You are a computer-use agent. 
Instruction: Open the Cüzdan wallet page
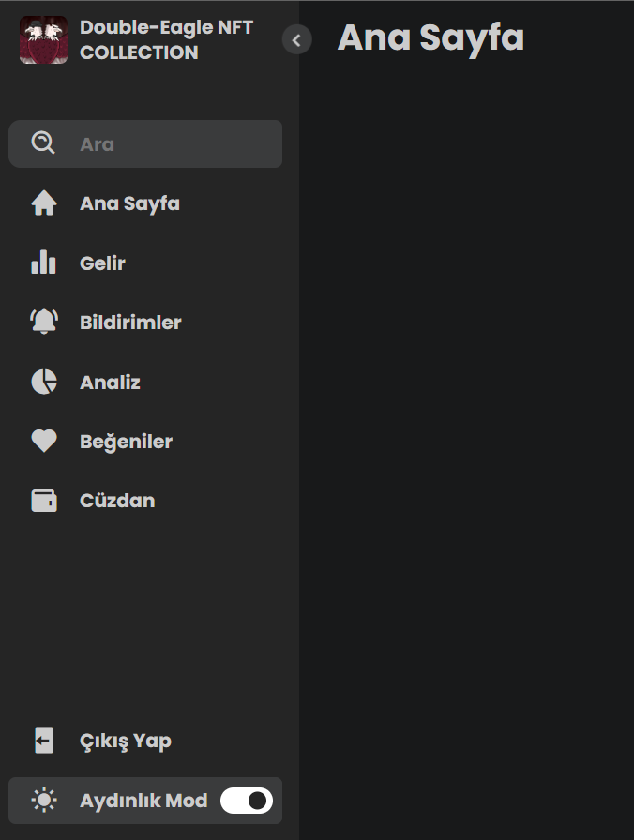[117, 500]
